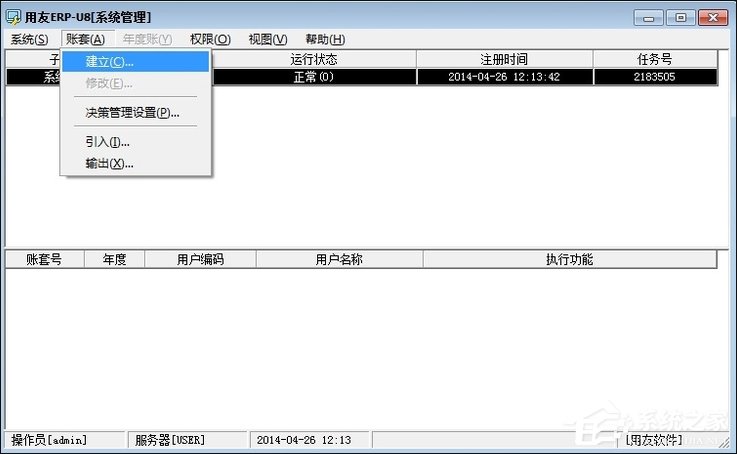Open the 帮助(H) menu
The image size is (737, 454).
tap(325, 39)
